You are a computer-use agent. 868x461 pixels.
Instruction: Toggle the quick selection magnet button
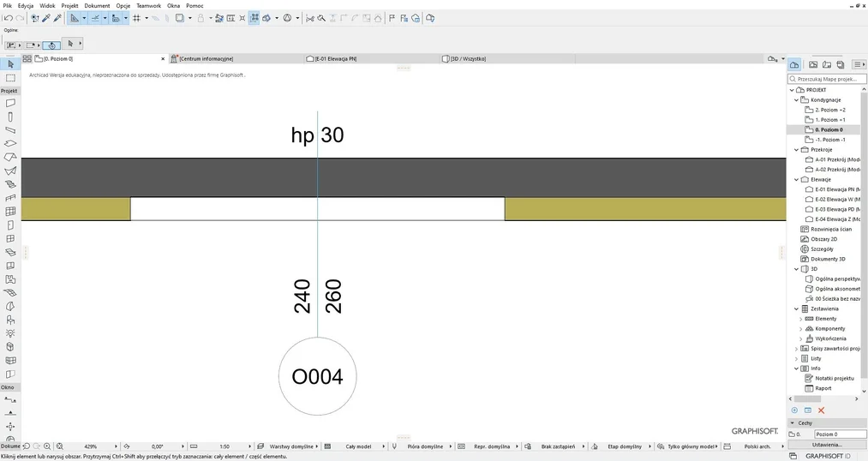[x=51, y=45]
